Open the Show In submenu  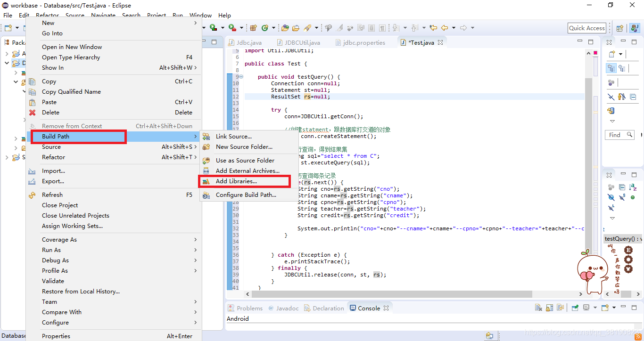[x=114, y=68]
